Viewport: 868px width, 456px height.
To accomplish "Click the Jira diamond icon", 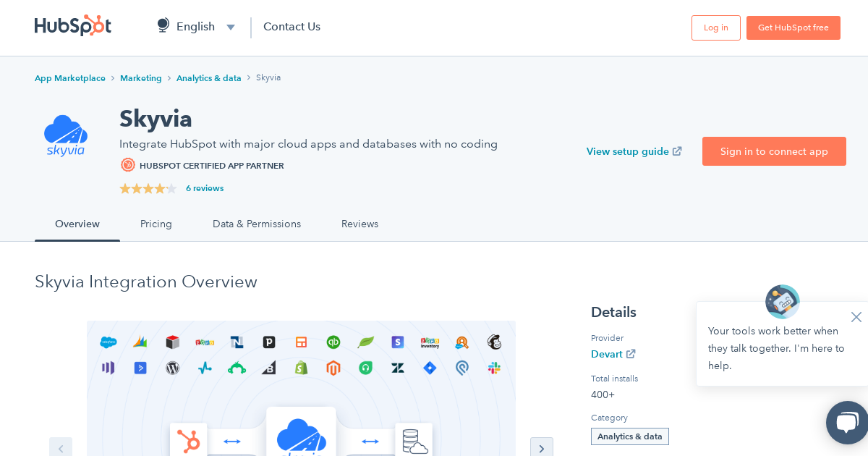I will coord(429,368).
